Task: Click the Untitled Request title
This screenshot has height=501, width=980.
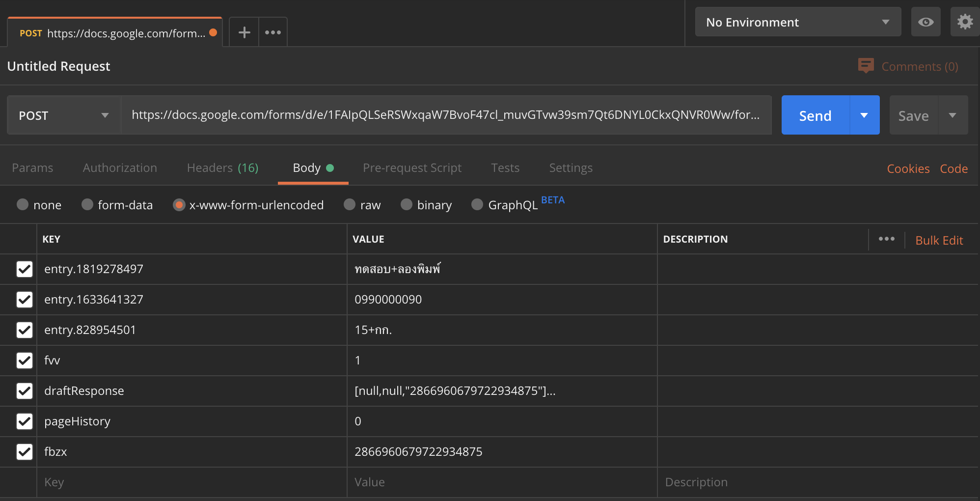Action: point(58,66)
